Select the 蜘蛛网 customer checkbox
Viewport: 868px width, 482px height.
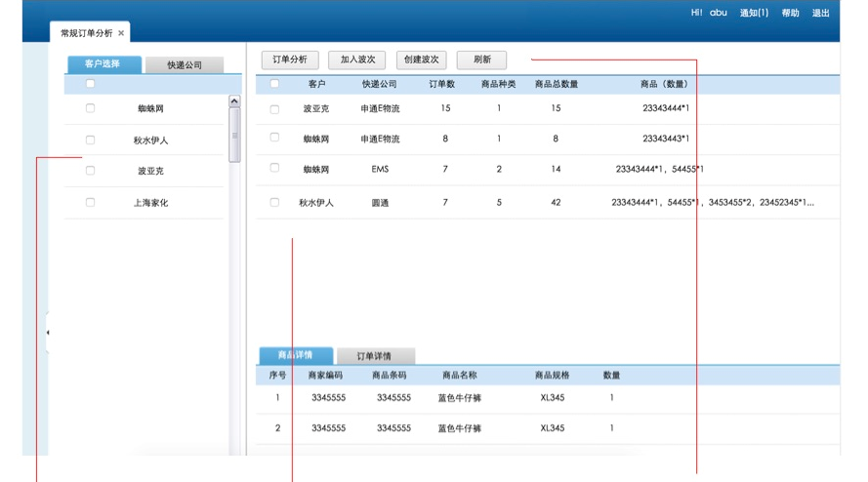click(x=90, y=108)
